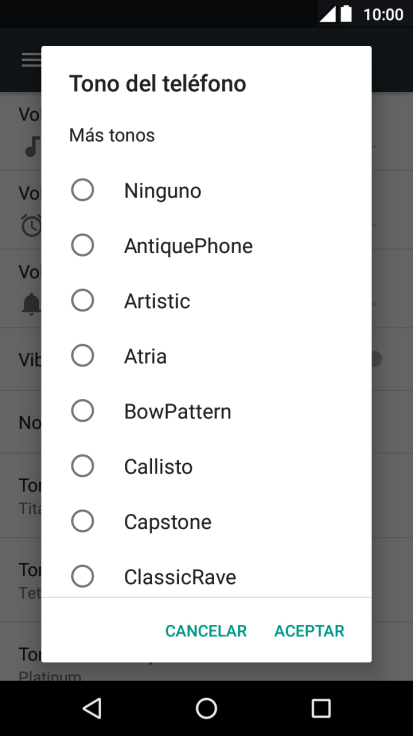Tap the signal strength status icon

tap(328, 14)
